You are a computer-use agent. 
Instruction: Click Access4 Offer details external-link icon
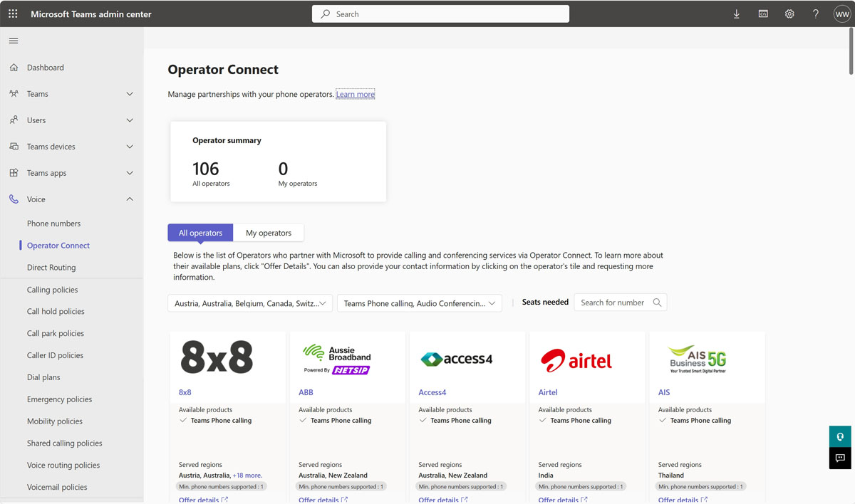pyautogui.click(x=464, y=500)
